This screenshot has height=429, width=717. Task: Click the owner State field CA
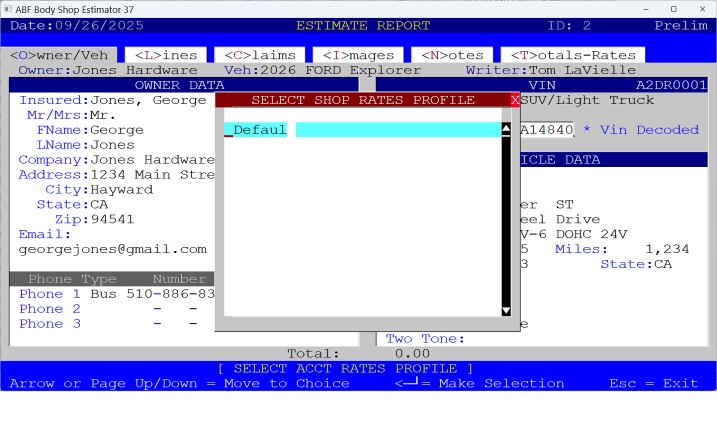pyautogui.click(x=99, y=204)
